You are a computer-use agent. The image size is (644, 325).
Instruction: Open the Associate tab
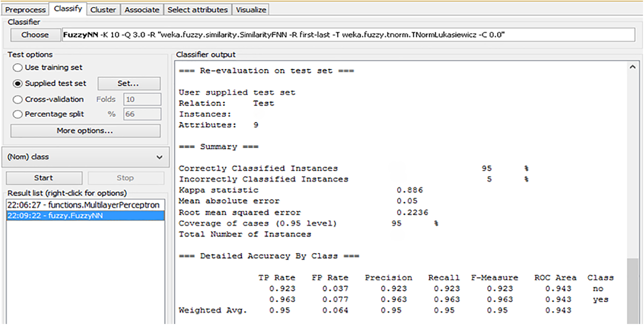pyautogui.click(x=142, y=10)
